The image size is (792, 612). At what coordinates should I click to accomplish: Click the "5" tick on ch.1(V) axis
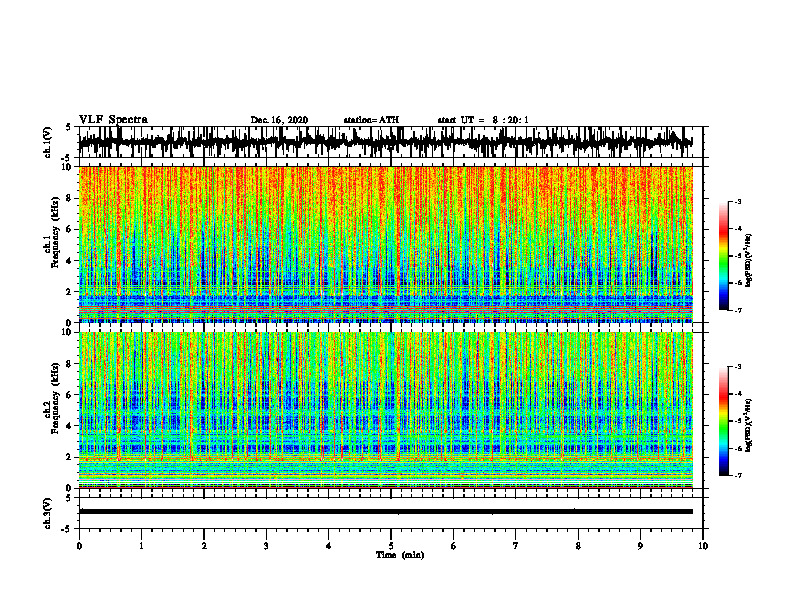(x=69, y=128)
